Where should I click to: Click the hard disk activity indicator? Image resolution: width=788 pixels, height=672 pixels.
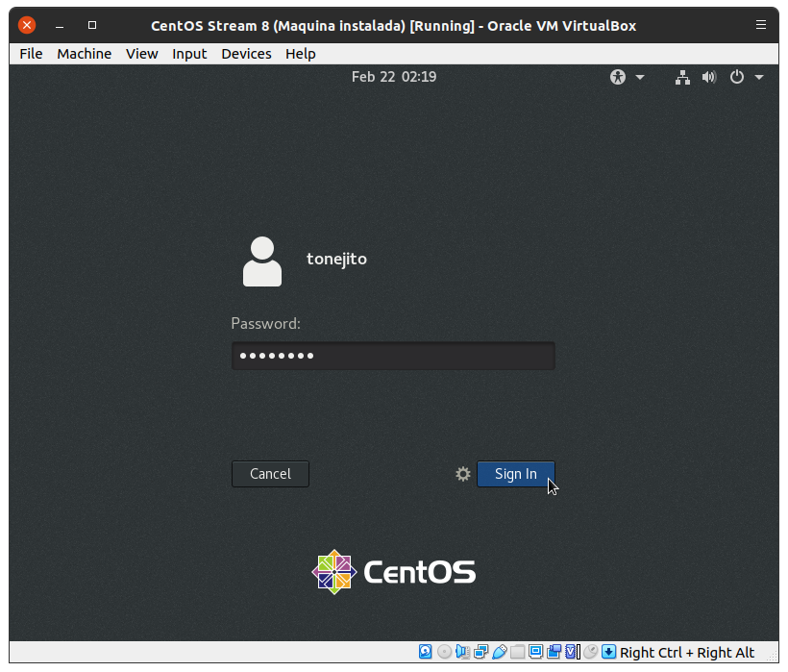click(x=426, y=652)
